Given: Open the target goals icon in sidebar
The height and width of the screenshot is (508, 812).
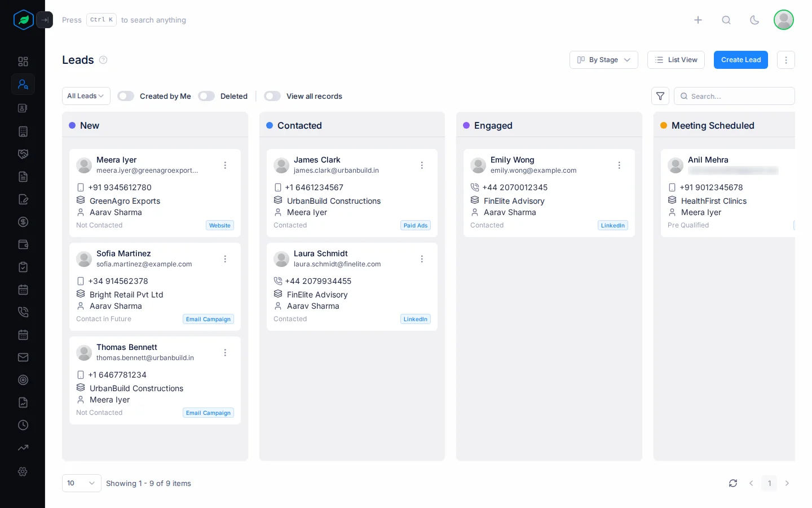Looking at the screenshot, I should click(x=23, y=380).
